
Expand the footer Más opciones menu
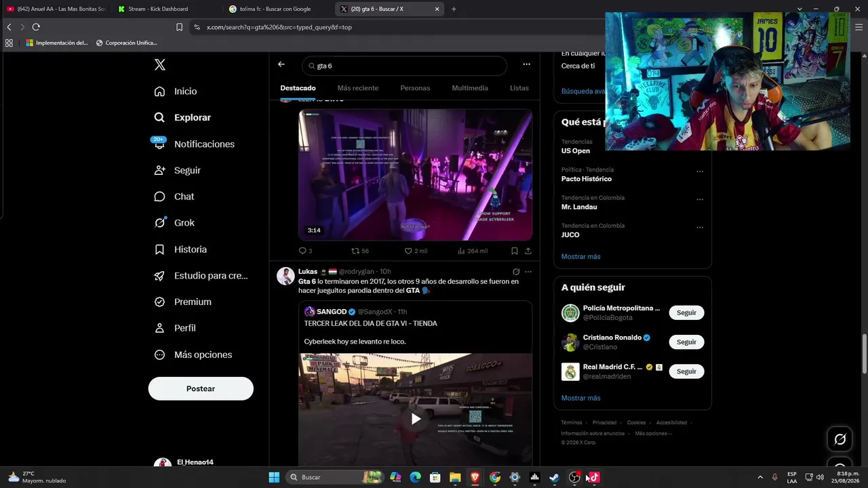click(x=654, y=433)
